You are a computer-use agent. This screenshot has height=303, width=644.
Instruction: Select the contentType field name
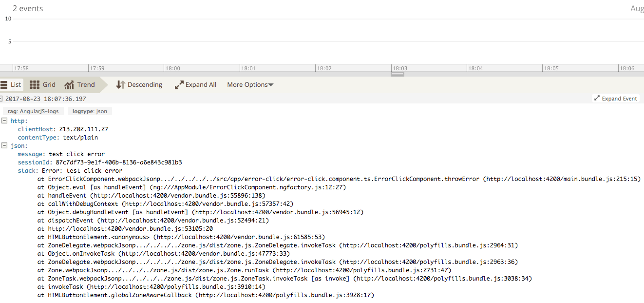pos(38,138)
